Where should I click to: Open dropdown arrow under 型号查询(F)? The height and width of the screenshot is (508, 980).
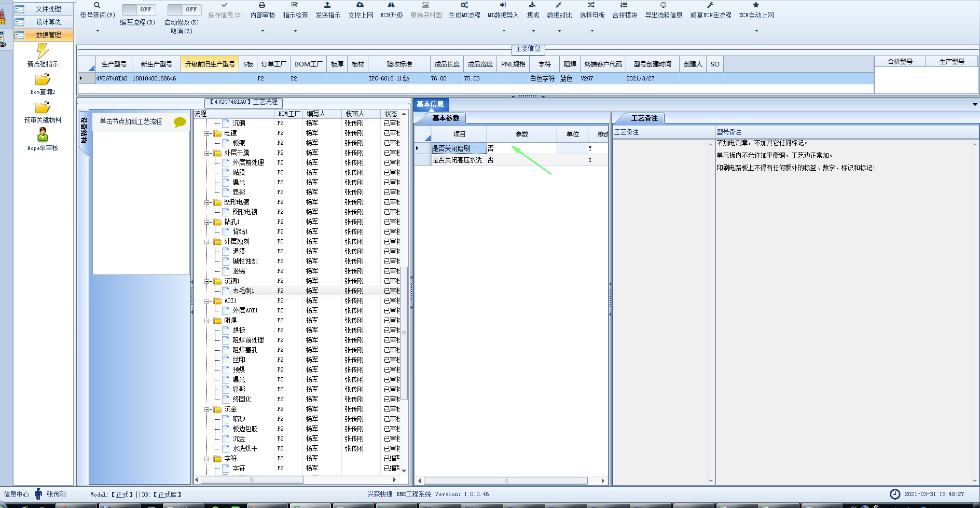[x=97, y=31]
